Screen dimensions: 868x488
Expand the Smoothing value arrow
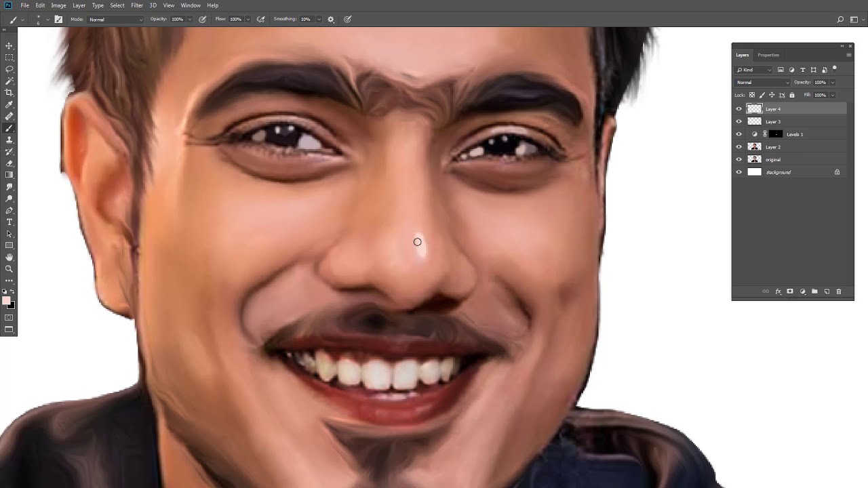(x=317, y=19)
